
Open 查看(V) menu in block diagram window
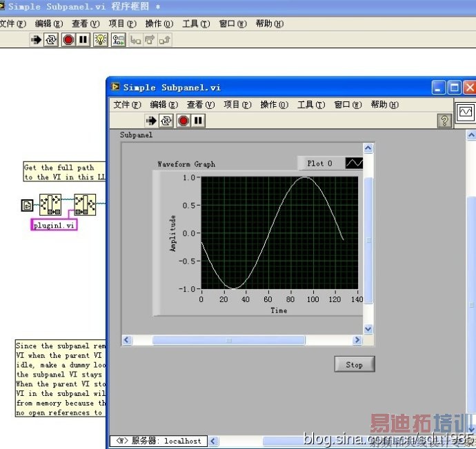pyautogui.click(x=86, y=23)
